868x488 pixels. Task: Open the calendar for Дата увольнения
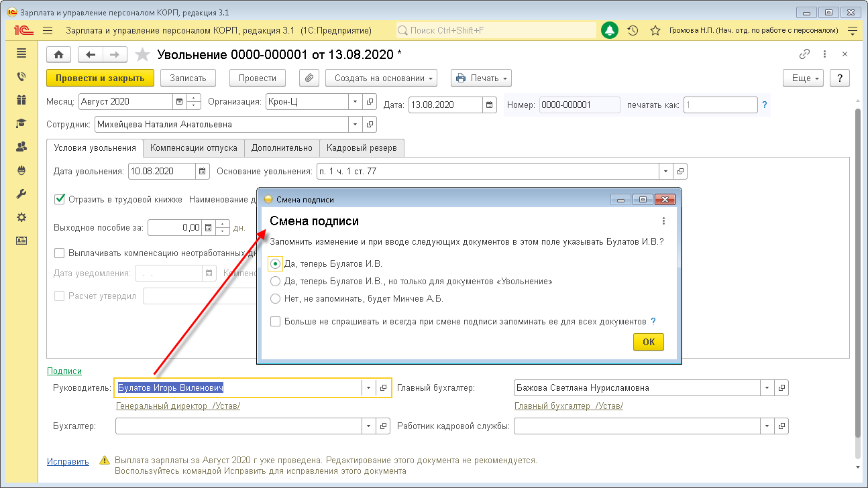pyautogui.click(x=203, y=171)
